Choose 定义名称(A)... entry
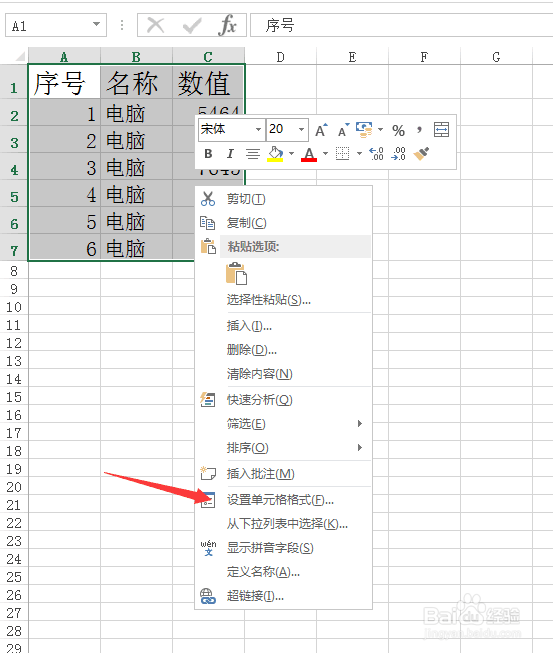553x653 pixels. click(283, 572)
